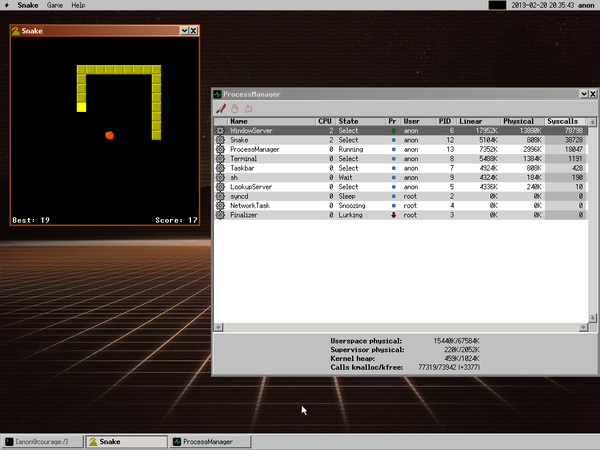
Task: Click the blue priority dot in Snake row
Action: [x=393, y=140]
